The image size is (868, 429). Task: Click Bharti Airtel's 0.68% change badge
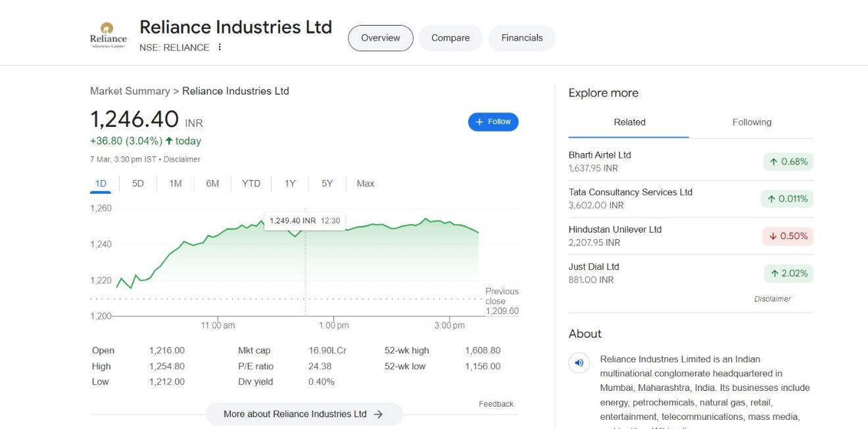click(788, 162)
